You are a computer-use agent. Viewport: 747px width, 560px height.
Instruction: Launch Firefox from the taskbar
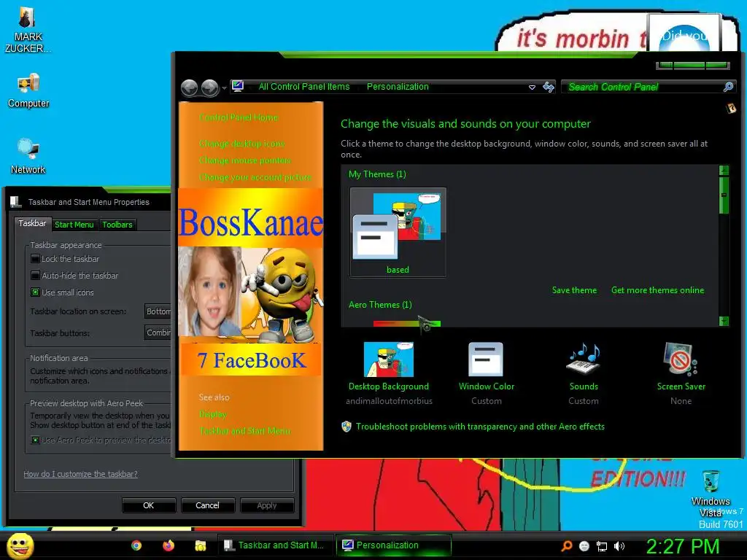(169, 545)
